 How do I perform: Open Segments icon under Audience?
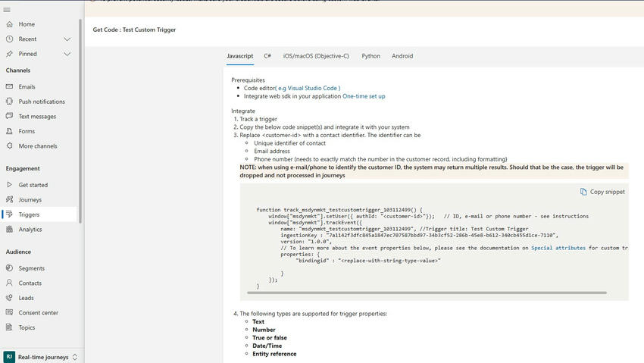coord(10,268)
